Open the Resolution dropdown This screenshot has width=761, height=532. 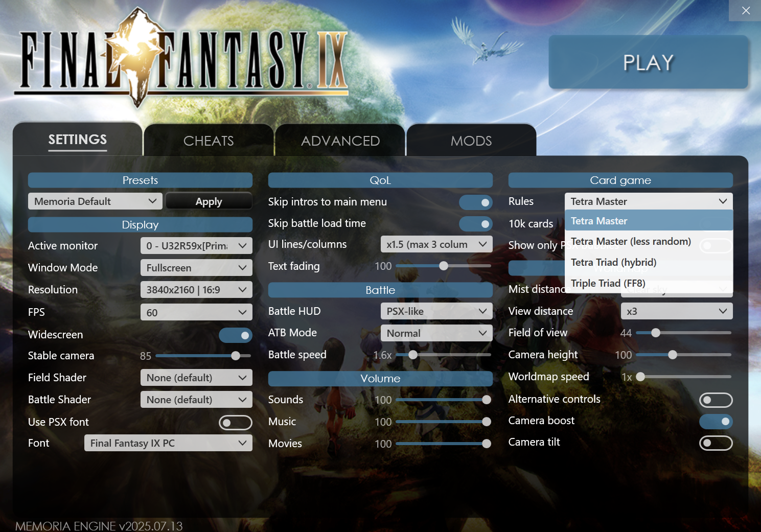[x=196, y=290]
